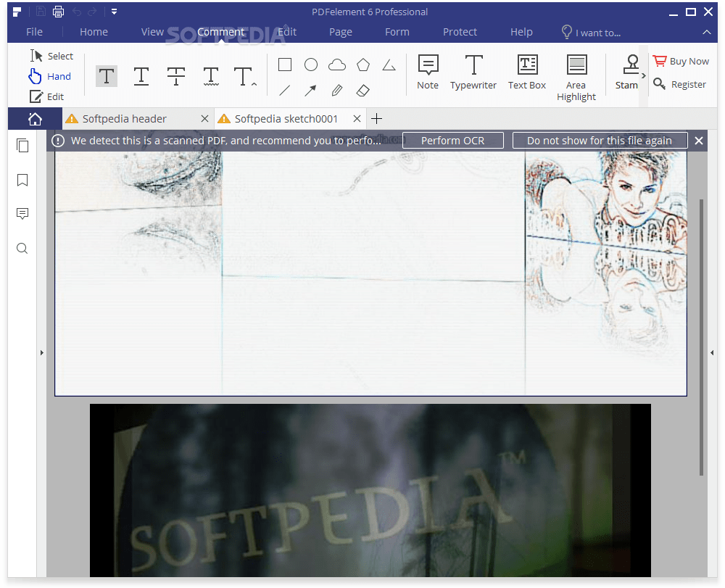Open the bookmarks side panel
725x588 pixels.
(x=22, y=180)
